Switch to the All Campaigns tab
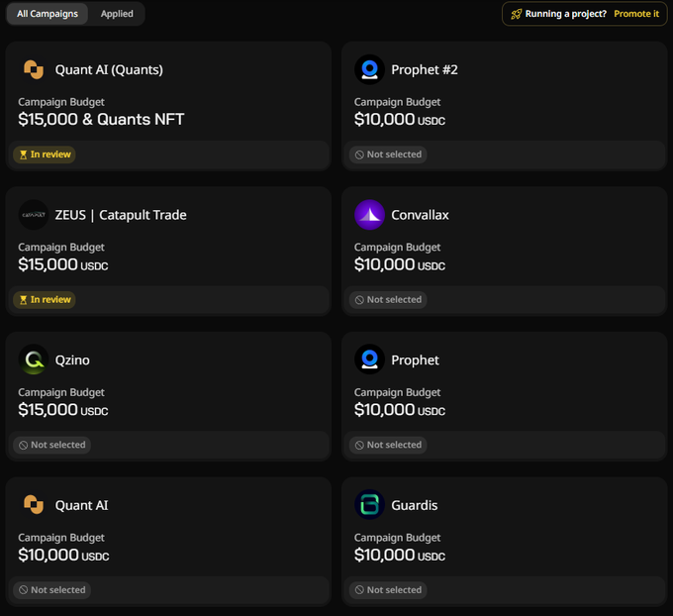The width and height of the screenshot is (673, 616). 48,14
